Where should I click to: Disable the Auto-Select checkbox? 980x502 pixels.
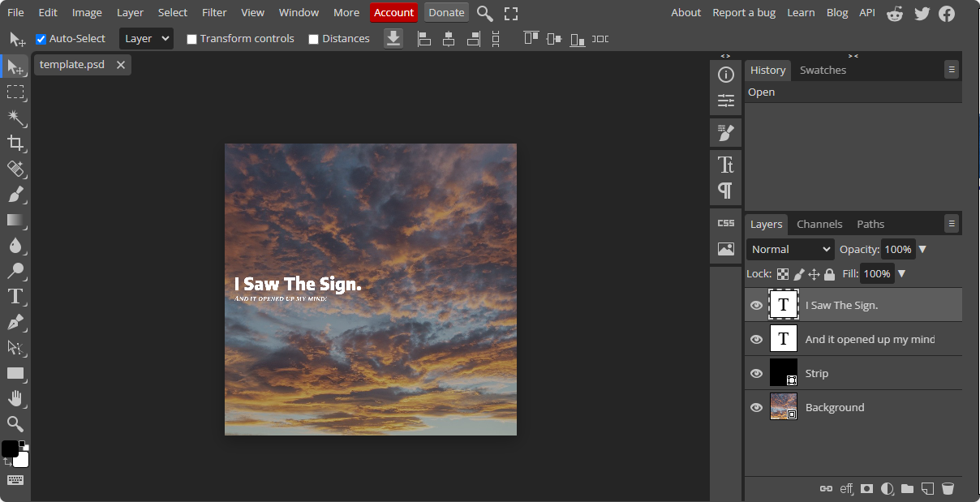(x=41, y=39)
